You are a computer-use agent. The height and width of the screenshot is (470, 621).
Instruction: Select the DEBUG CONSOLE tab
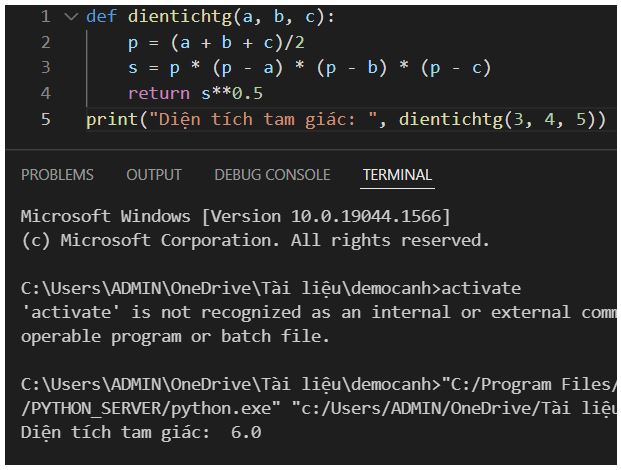coord(272,175)
